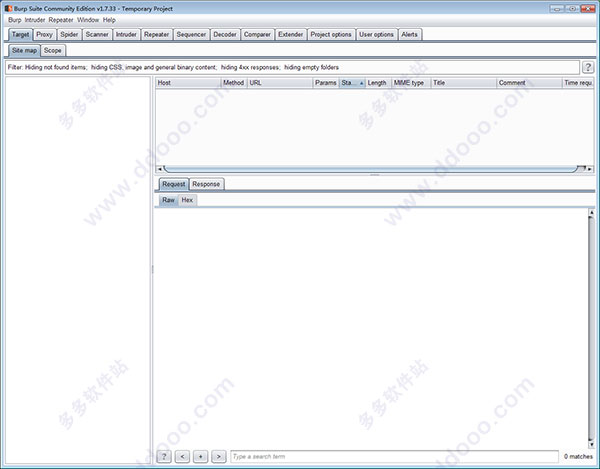Sort by the Method column header
The image size is (600, 469).
[x=234, y=83]
